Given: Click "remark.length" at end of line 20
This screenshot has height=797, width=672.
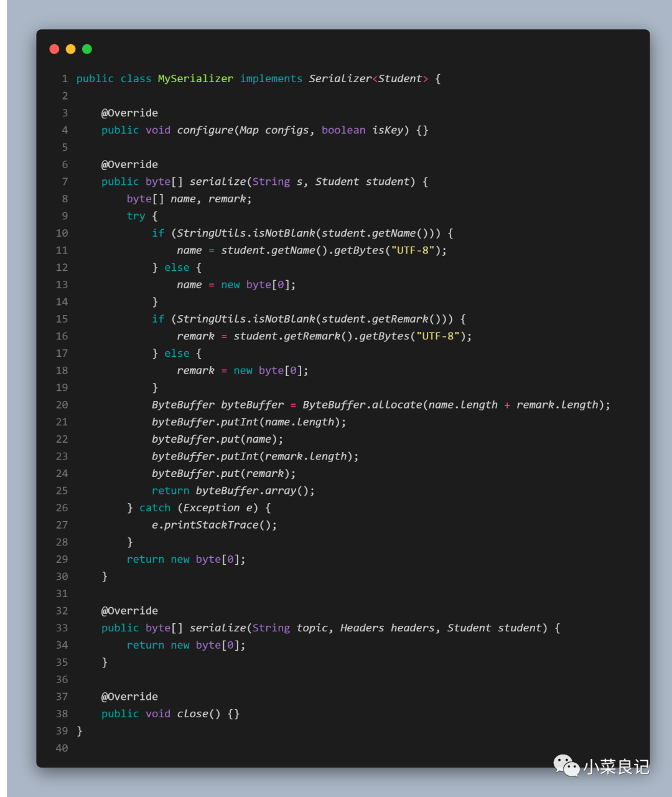Looking at the screenshot, I should [557, 405].
